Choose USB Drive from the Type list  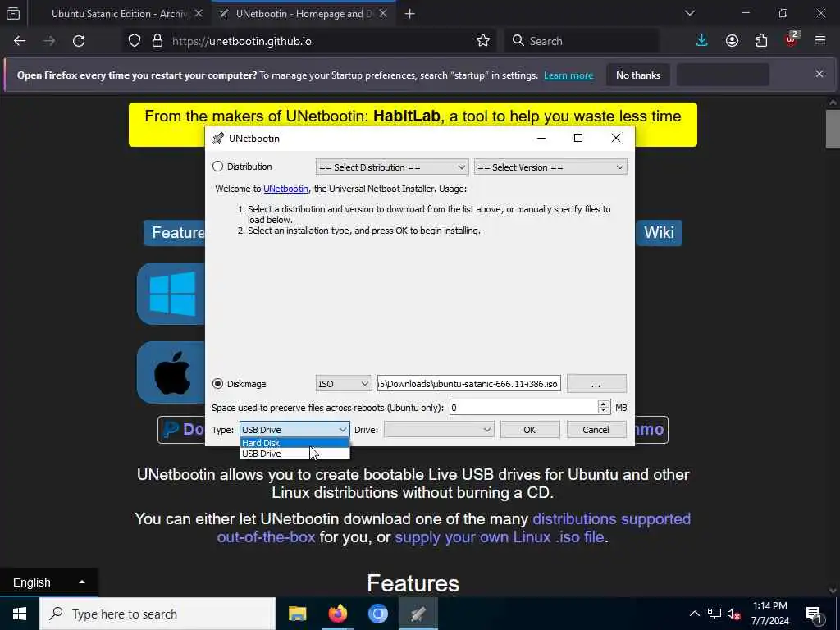(294, 454)
